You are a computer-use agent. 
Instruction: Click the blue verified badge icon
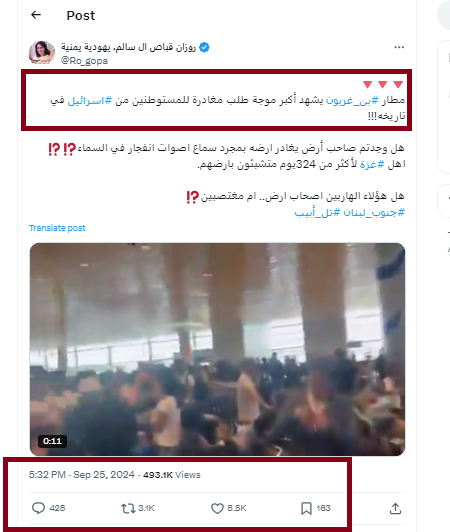204,47
